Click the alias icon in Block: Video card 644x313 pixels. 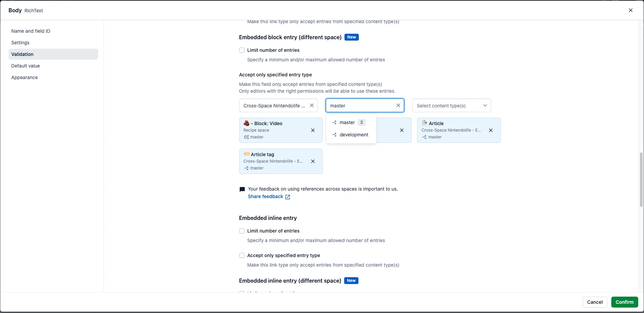[246, 137]
